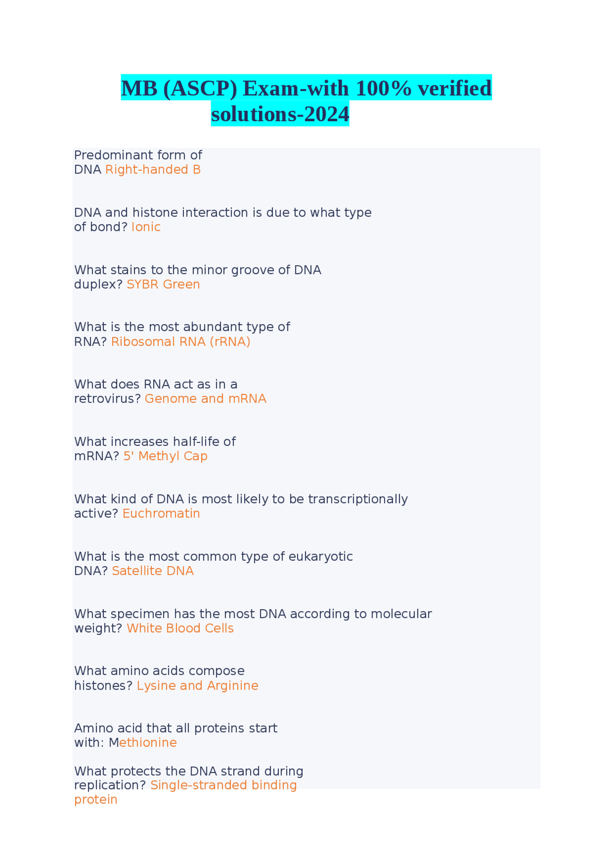Click the question about minor groove stains
613x868 pixels.
tap(197, 270)
